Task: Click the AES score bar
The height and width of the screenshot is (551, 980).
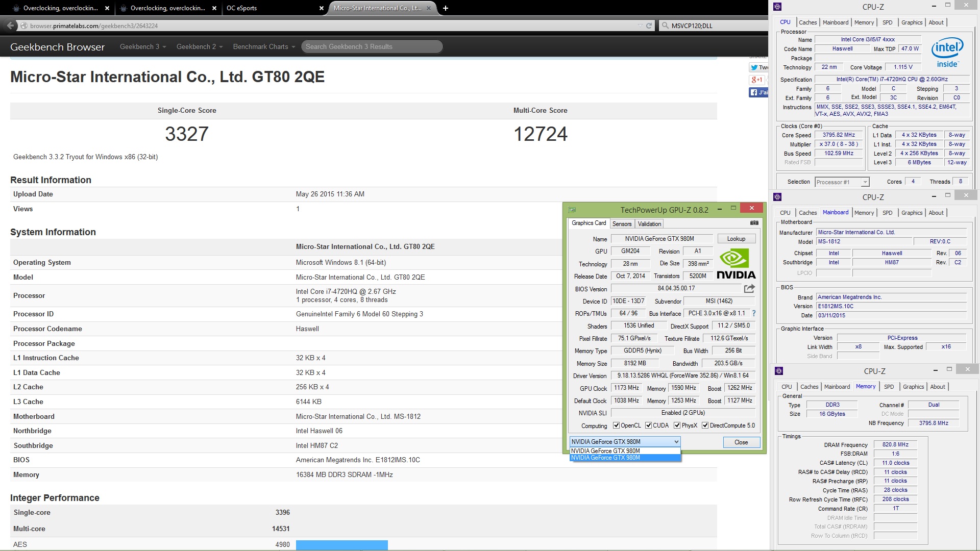Action: (341, 545)
